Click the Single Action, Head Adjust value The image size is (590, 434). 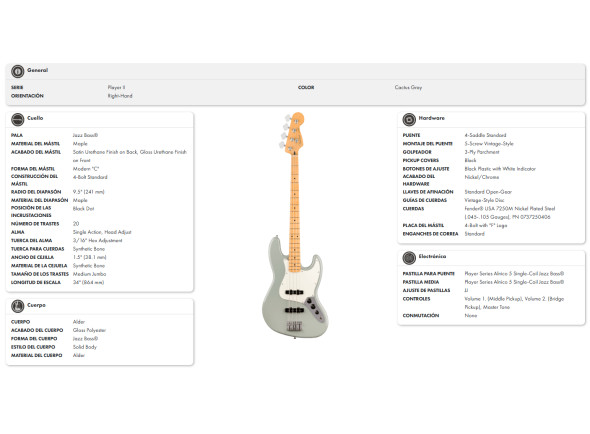tap(102, 232)
